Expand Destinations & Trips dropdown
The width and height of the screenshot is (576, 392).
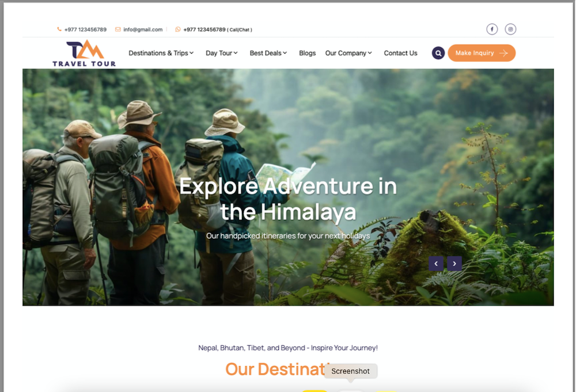coord(161,53)
